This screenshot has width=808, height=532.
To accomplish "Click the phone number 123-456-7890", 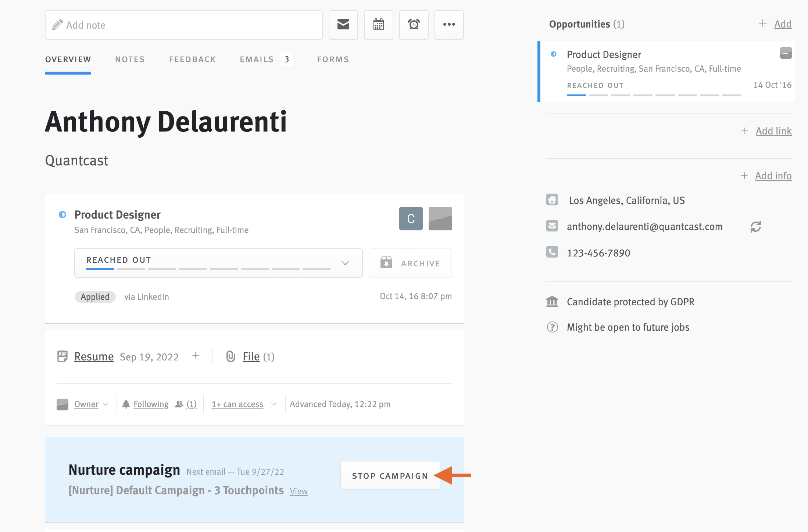I will [598, 253].
